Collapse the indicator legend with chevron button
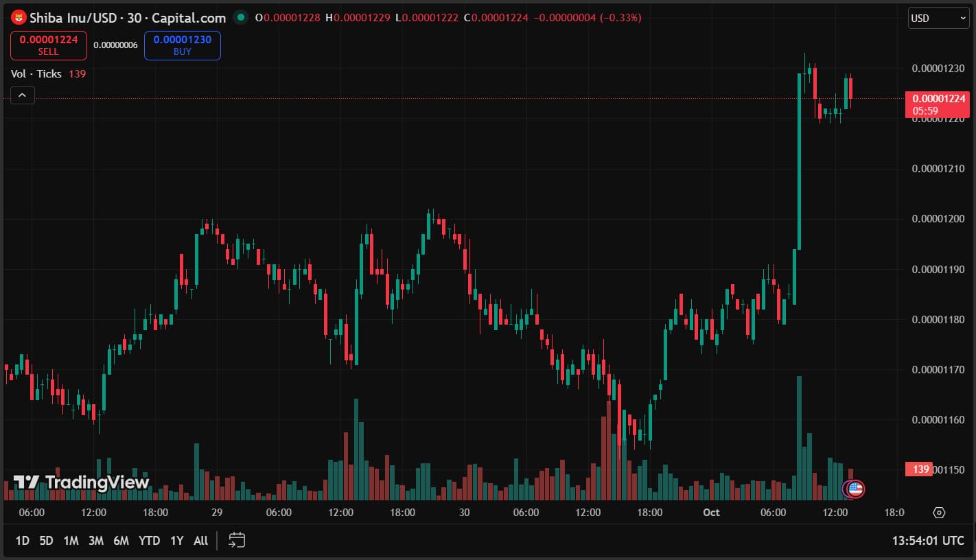The height and width of the screenshot is (560, 976). tap(22, 95)
